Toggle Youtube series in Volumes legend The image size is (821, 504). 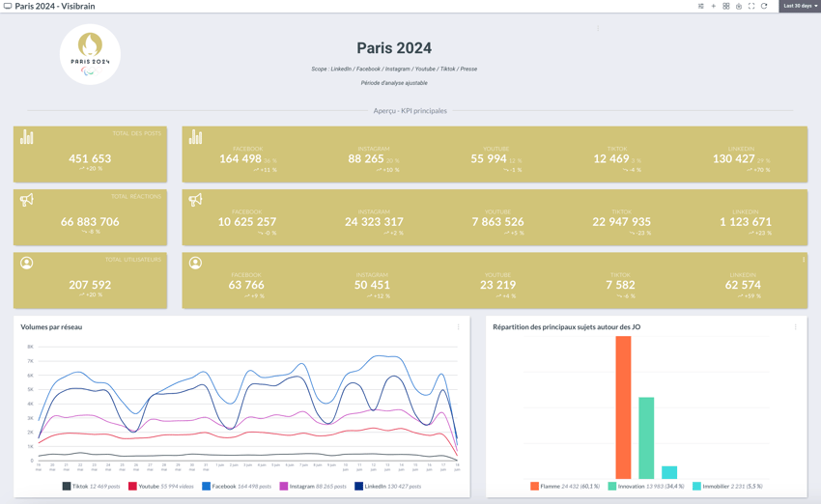pyautogui.click(x=160, y=487)
